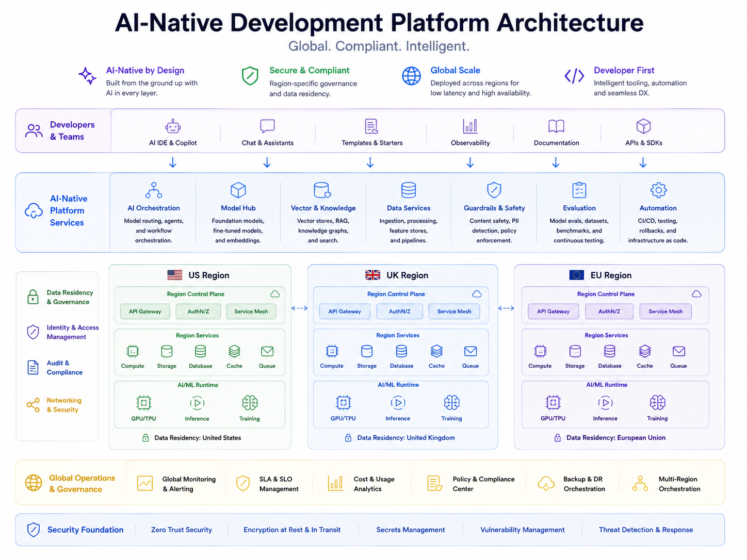Click the EU Region Control Plane cloud icon
Viewport: 747px width, 560px height.
point(696,294)
